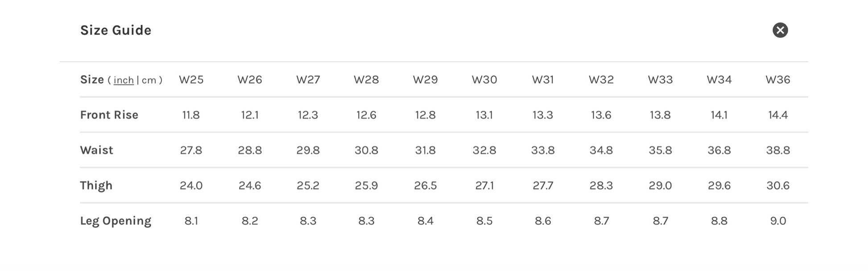Image resolution: width=868 pixels, height=277 pixels.
Task: Close the Size Guide dialog
Action: pos(780,30)
